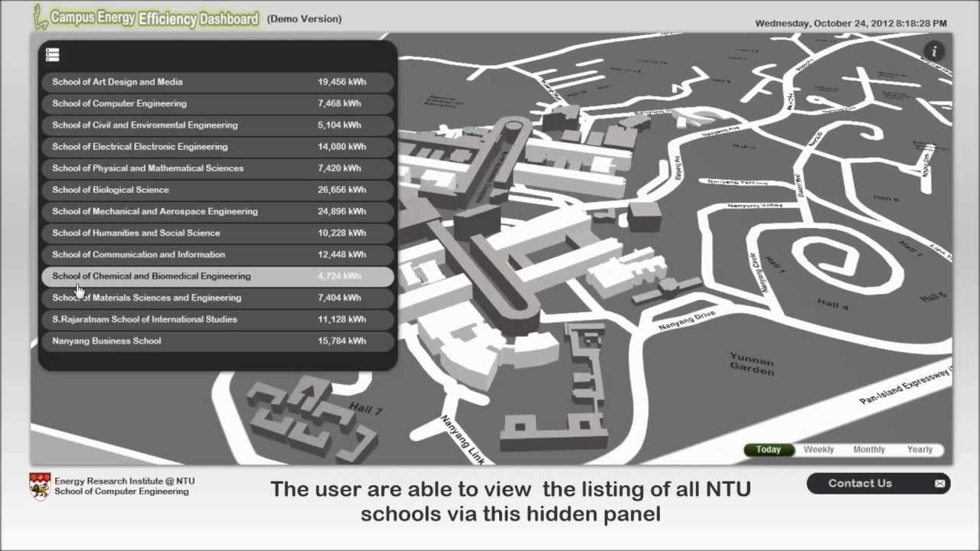Click the Energy Research Institute @ NTU text

tap(124, 481)
